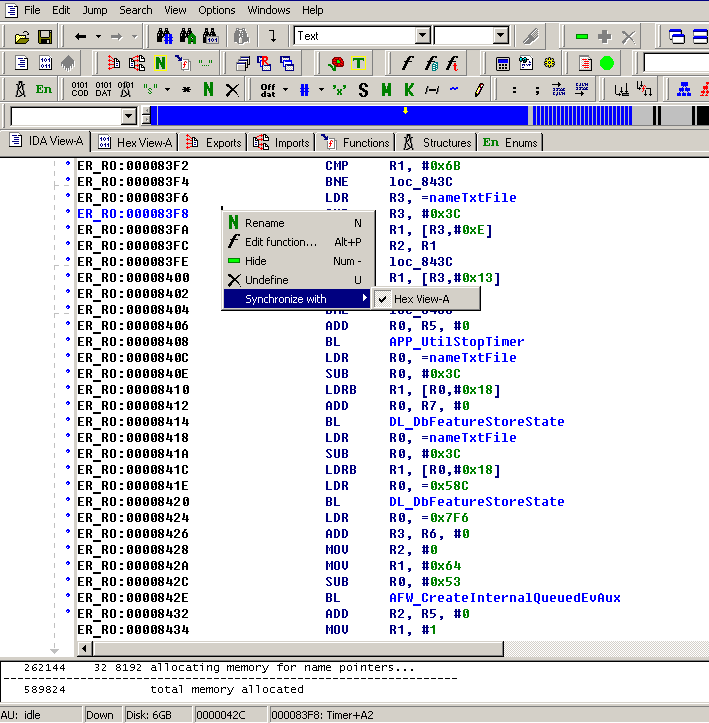
Task: Switch to the Imports tab
Action: pyautogui.click(x=282, y=142)
